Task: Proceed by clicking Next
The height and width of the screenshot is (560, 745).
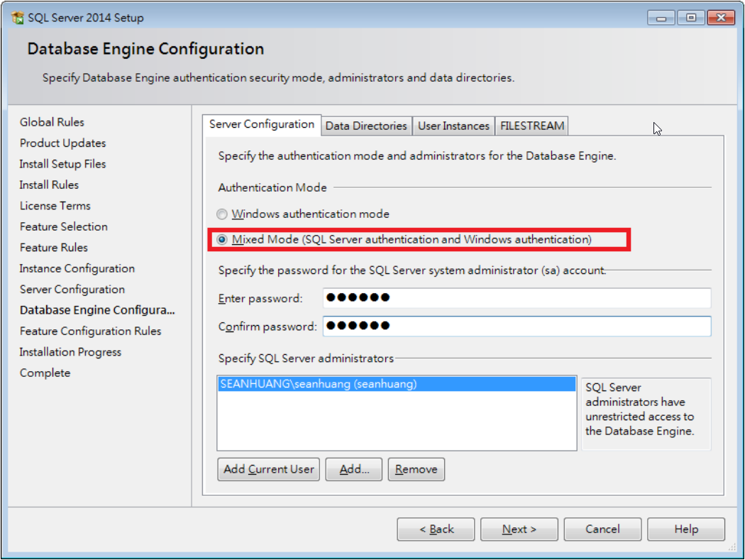Action: point(519,529)
